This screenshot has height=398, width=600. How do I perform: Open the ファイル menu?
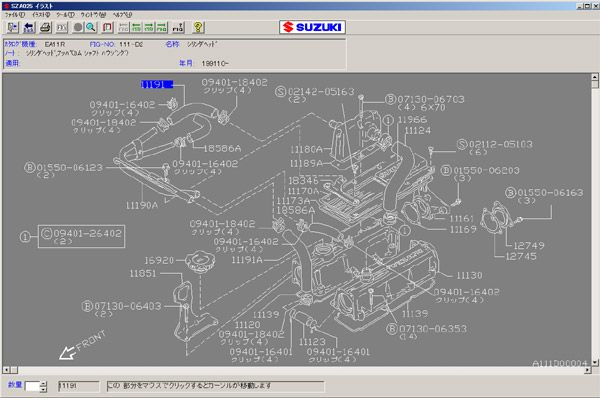coord(15,15)
